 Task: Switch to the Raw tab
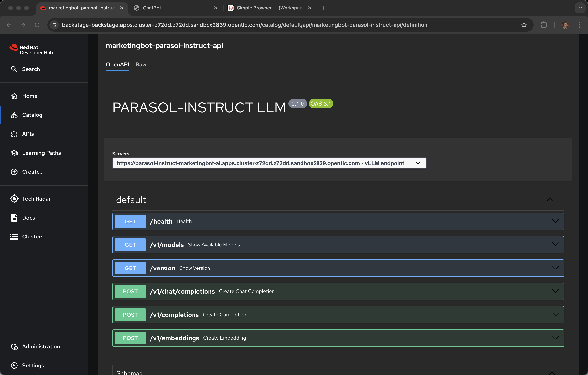(141, 64)
